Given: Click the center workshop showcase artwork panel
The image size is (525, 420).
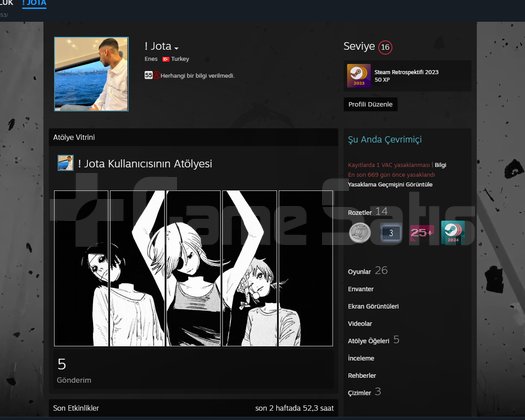Looking at the screenshot, I should (194, 268).
